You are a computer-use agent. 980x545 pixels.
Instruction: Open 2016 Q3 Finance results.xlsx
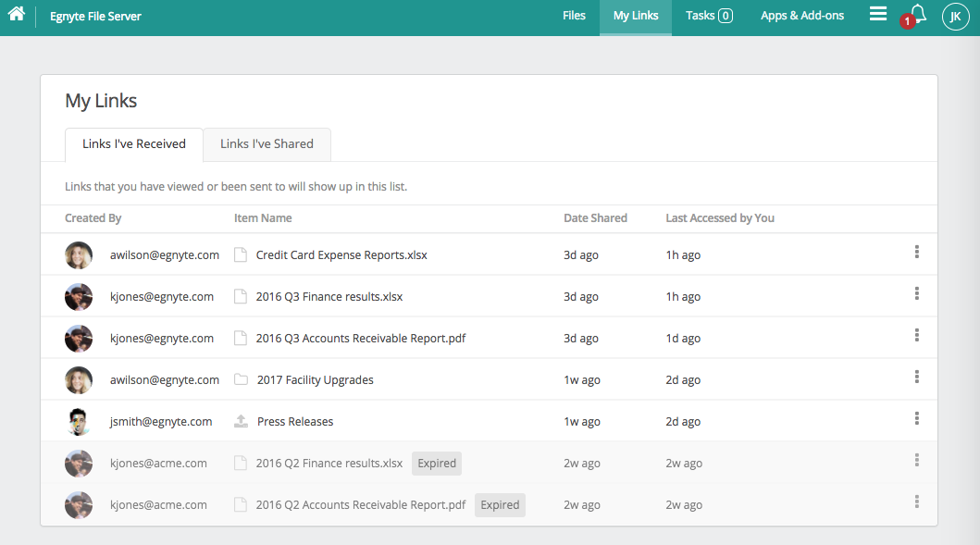click(329, 297)
